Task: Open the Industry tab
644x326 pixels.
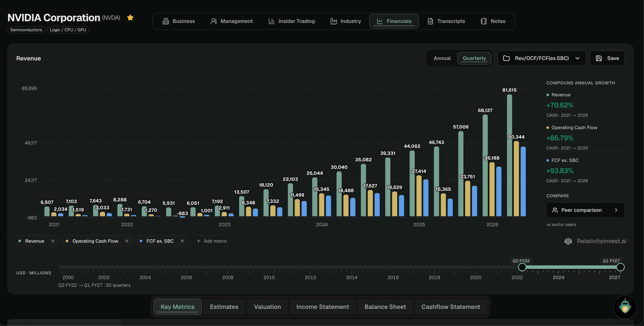Action: [346, 21]
